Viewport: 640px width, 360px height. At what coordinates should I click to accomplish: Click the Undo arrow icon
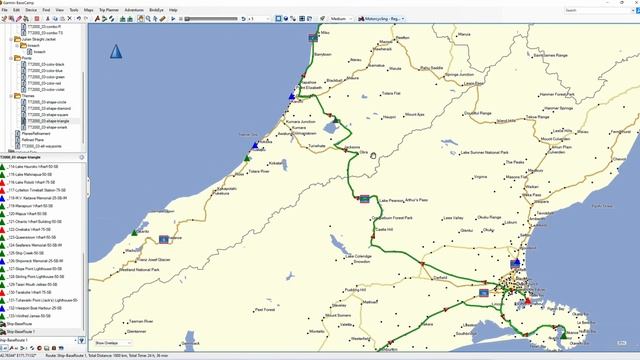point(78,19)
